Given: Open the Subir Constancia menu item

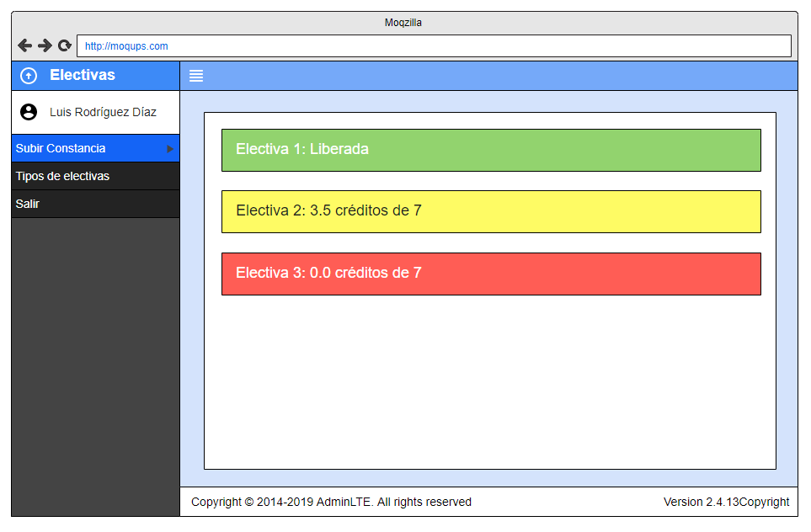Looking at the screenshot, I should tap(96, 148).
